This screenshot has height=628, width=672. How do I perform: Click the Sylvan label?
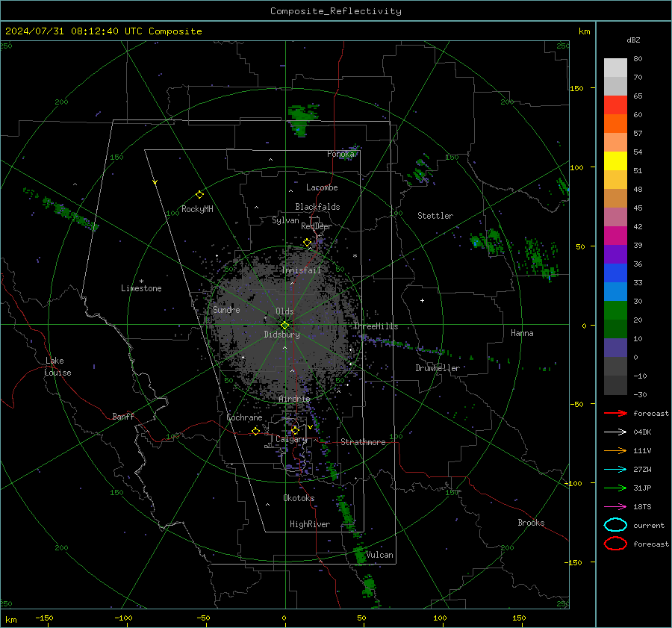click(285, 220)
